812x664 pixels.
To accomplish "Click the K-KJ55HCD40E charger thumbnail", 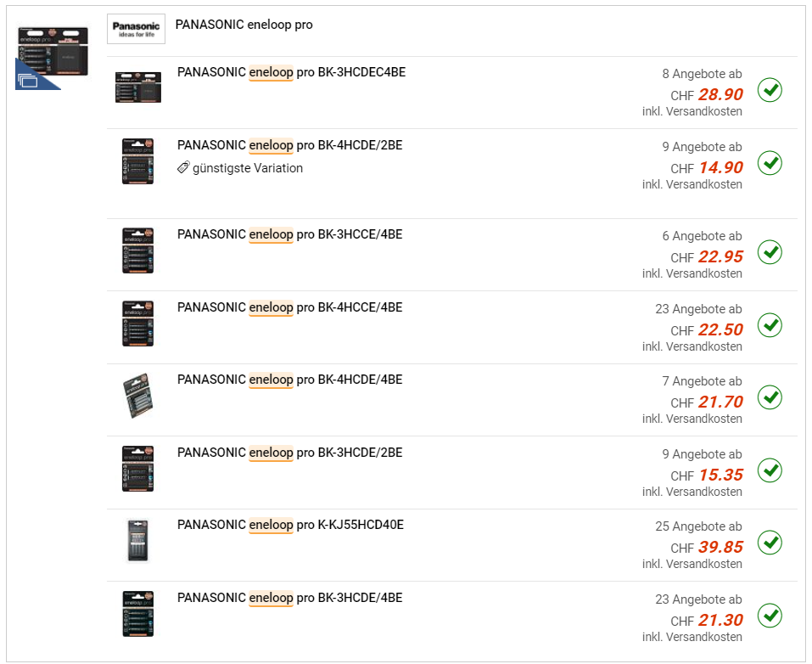I will (x=137, y=541).
